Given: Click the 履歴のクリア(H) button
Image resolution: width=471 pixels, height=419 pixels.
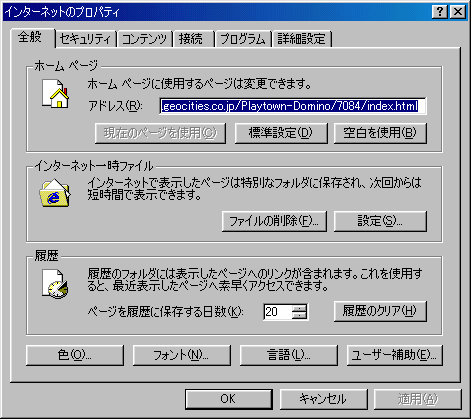Looking at the screenshot, I should (x=380, y=311).
